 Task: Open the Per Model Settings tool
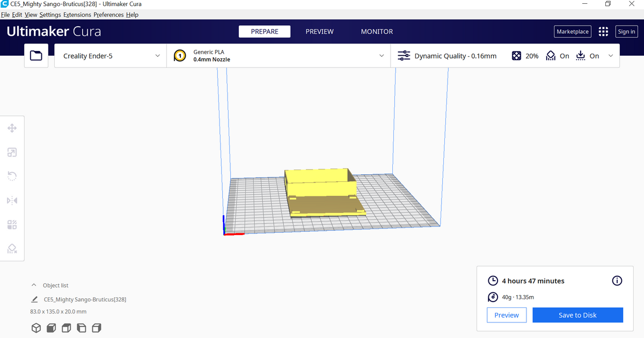pyautogui.click(x=12, y=224)
